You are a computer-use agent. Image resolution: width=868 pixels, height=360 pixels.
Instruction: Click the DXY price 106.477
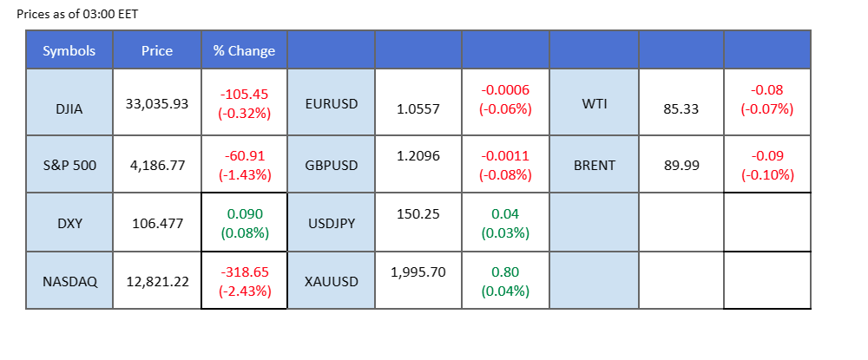tap(157, 223)
